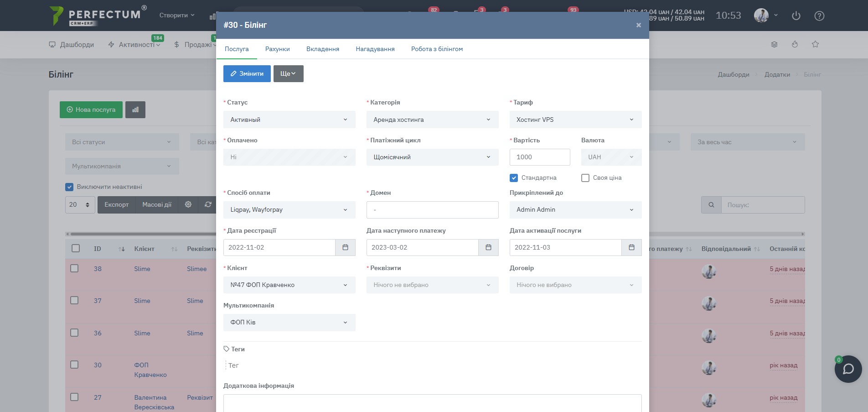Change rows per page stepper 20
868x412 pixels.
[80, 204]
